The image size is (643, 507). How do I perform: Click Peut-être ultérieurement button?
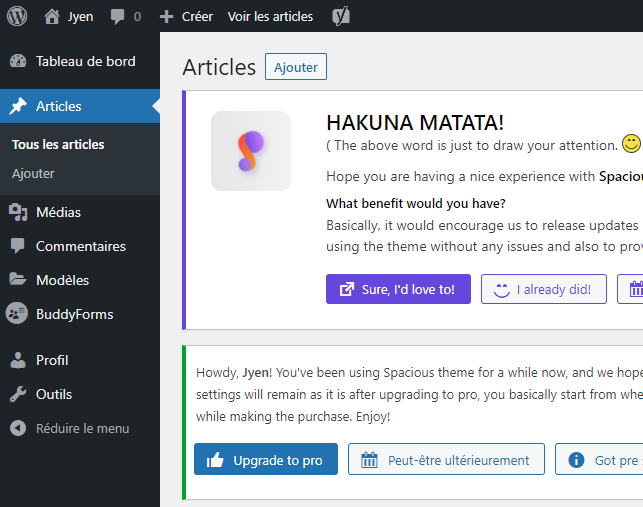click(446, 459)
